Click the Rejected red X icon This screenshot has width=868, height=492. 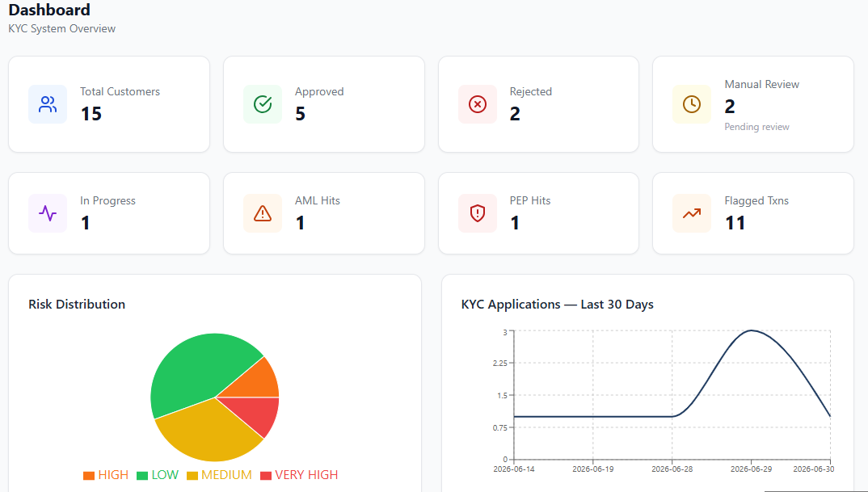477,104
